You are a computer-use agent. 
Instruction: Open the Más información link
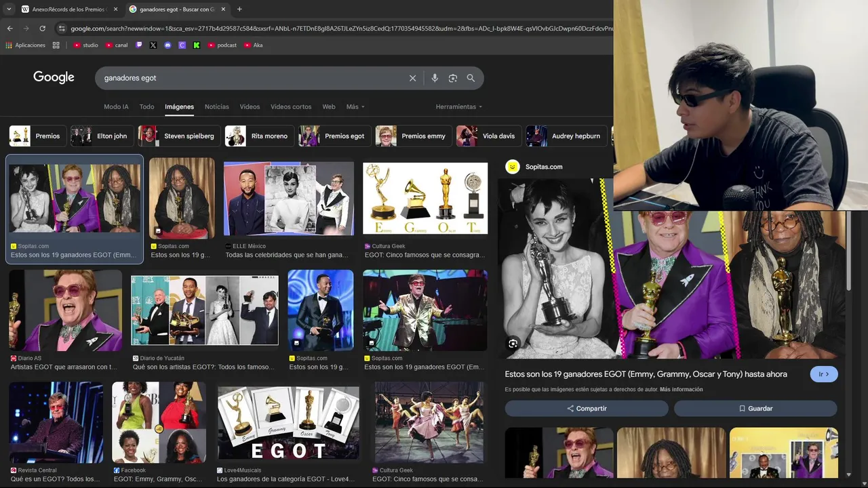(681, 390)
